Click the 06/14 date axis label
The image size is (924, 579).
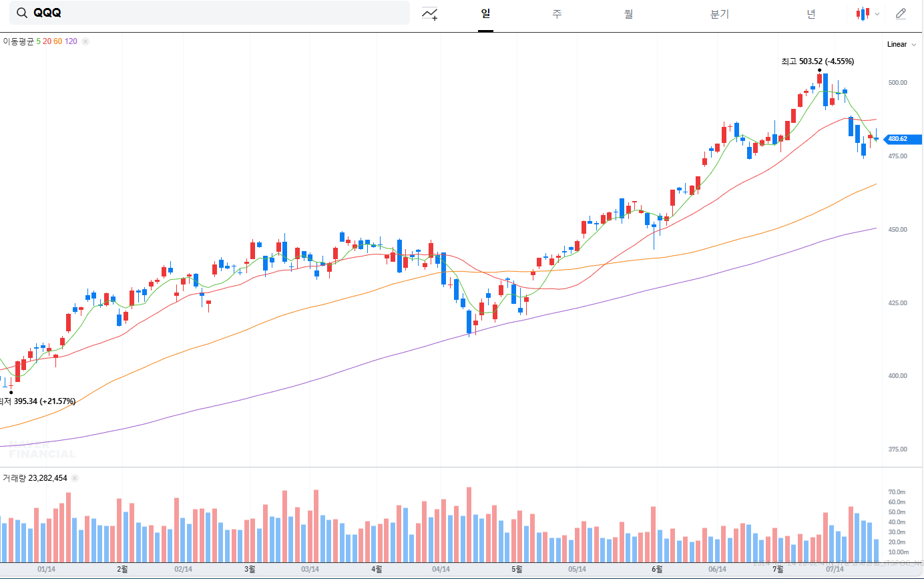[717, 570]
